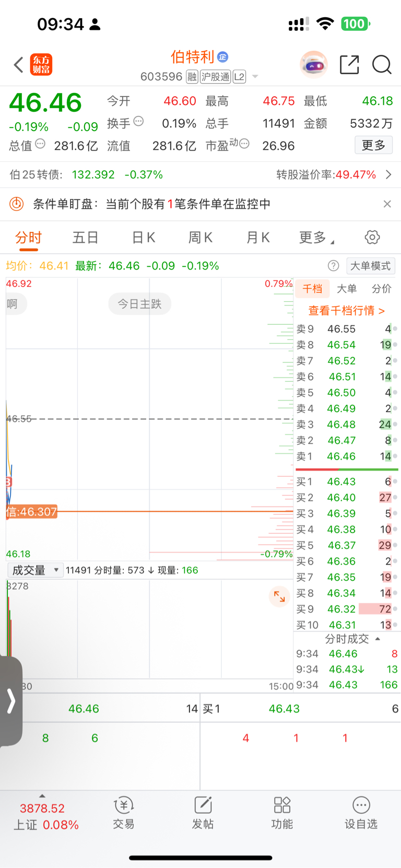This screenshot has width=401, height=868.
Task: Tap the 买1 46.43 bottom quote bar
Action: coord(301,709)
